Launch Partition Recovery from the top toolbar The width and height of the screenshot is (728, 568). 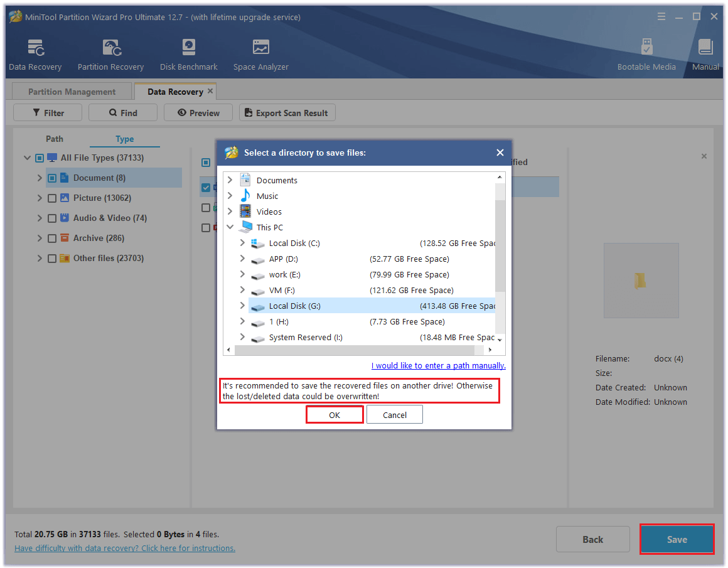pyautogui.click(x=112, y=47)
